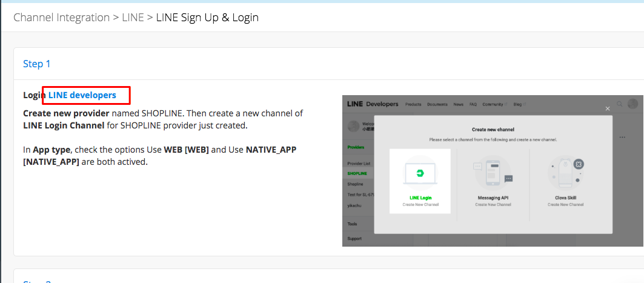The width and height of the screenshot is (644, 283).
Task: Open Support in the sidebar
Action: tap(354, 238)
